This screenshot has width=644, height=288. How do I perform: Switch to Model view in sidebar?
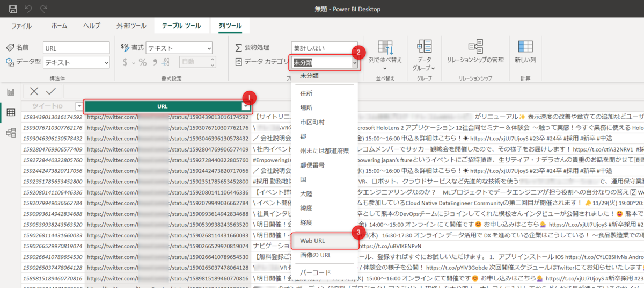click(10, 133)
